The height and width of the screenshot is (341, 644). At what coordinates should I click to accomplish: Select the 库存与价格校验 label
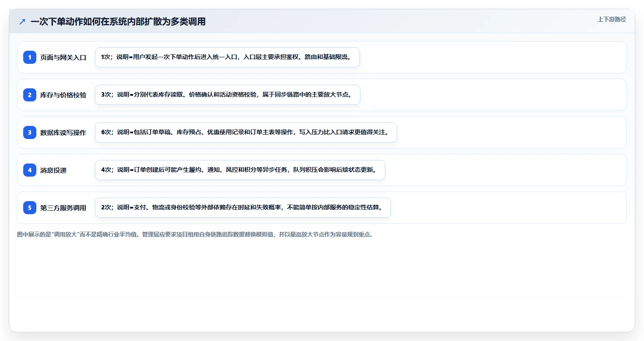click(x=63, y=95)
